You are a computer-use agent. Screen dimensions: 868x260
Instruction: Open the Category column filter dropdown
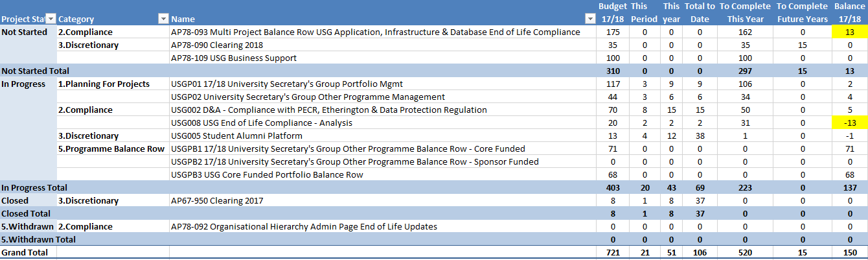click(x=163, y=19)
